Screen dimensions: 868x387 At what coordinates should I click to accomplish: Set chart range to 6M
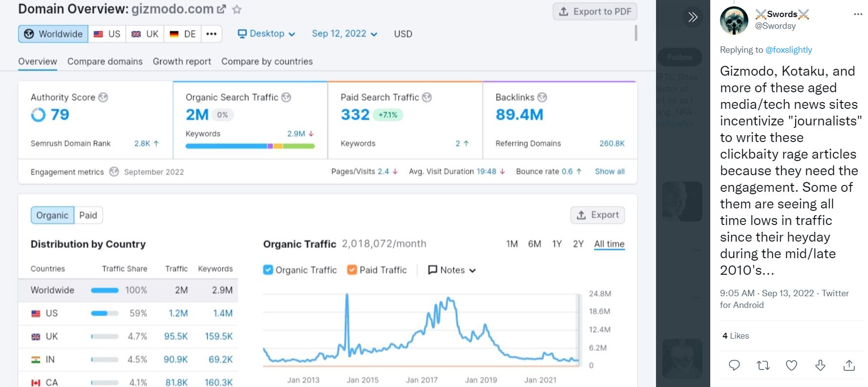(534, 244)
